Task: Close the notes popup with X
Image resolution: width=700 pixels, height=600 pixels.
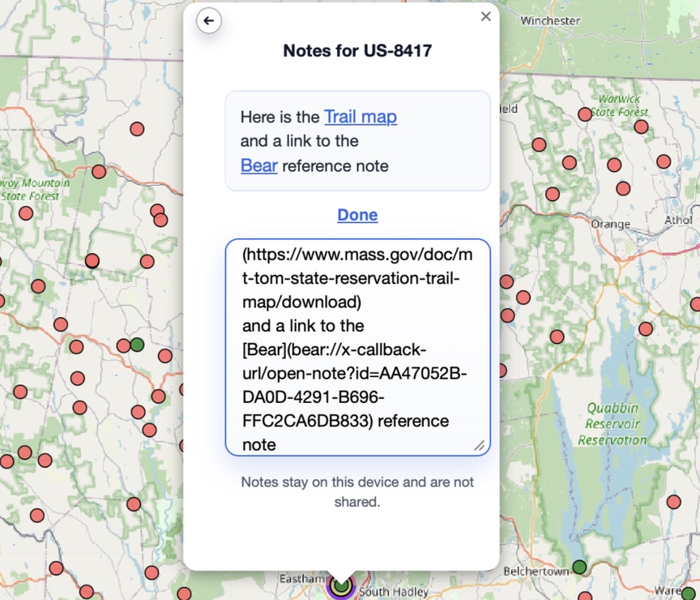Action: pyautogui.click(x=485, y=16)
